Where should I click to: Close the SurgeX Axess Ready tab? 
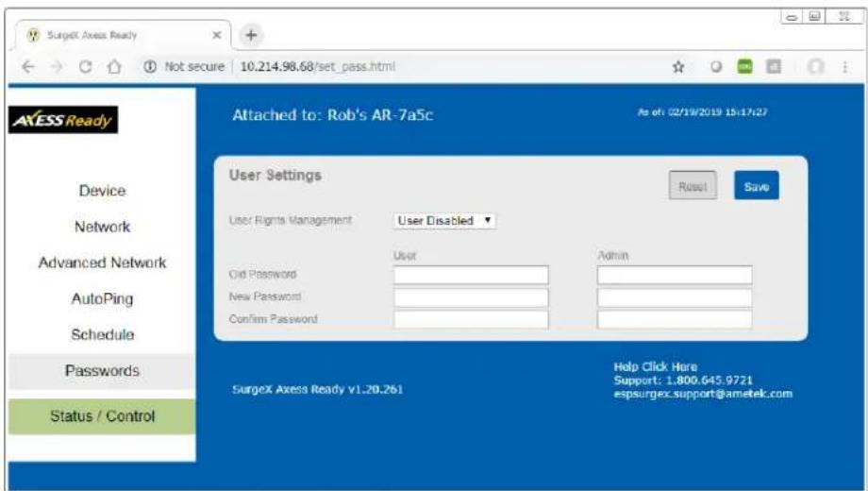(x=217, y=35)
